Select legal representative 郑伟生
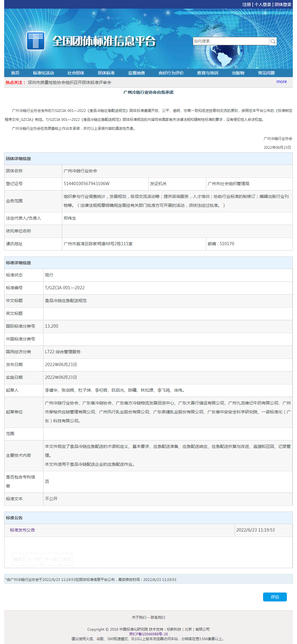The image size is (297, 644). point(70,218)
